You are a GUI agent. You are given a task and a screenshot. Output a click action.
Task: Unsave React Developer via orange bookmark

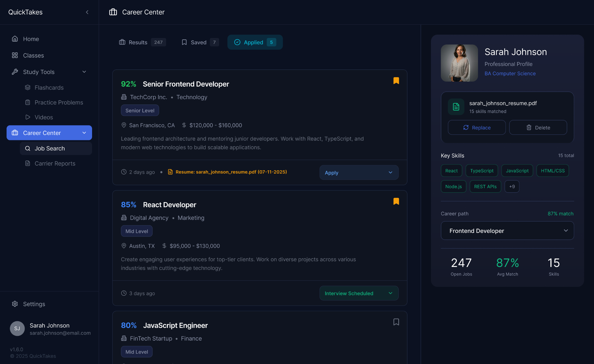pos(396,201)
